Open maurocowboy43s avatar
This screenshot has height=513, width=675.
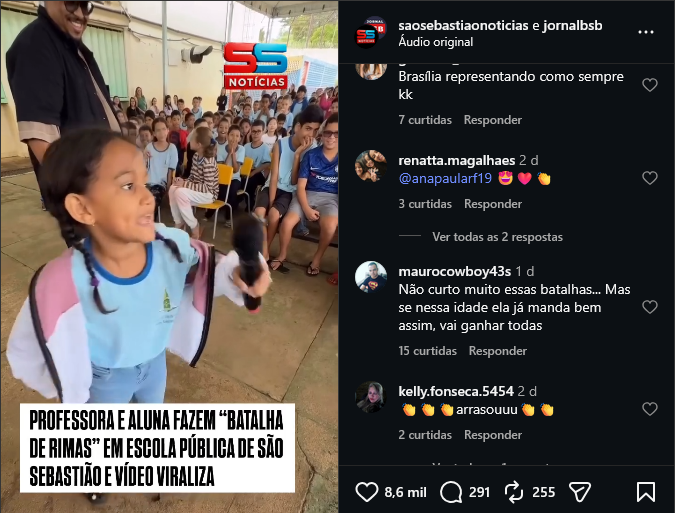point(371,277)
